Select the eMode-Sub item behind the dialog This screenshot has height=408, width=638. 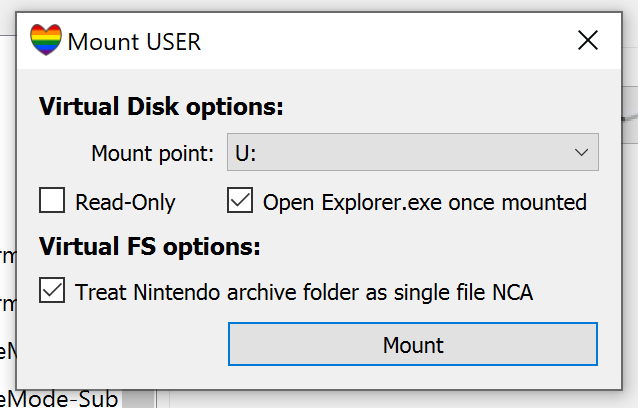60,399
